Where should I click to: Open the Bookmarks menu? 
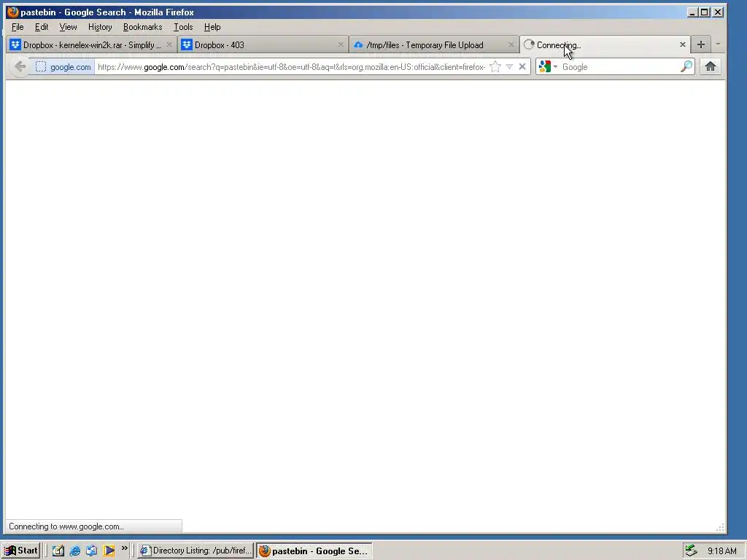click(142, 27)
